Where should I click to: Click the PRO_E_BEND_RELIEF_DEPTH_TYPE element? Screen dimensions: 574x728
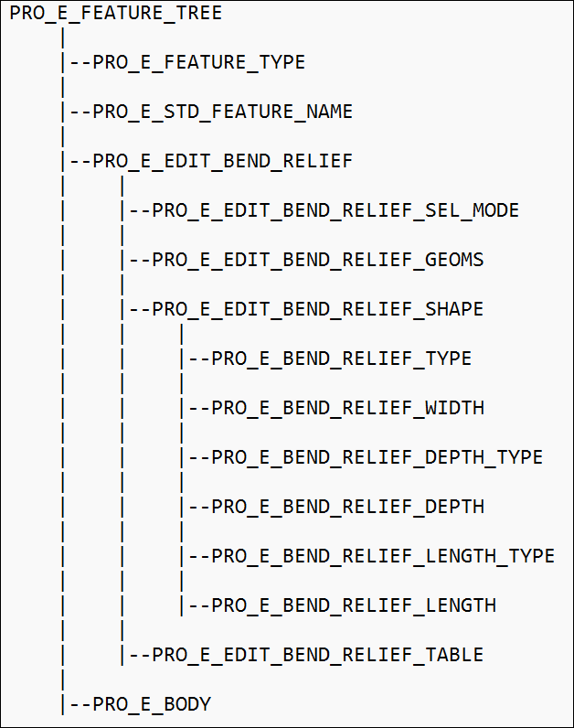tap(377, 458)
